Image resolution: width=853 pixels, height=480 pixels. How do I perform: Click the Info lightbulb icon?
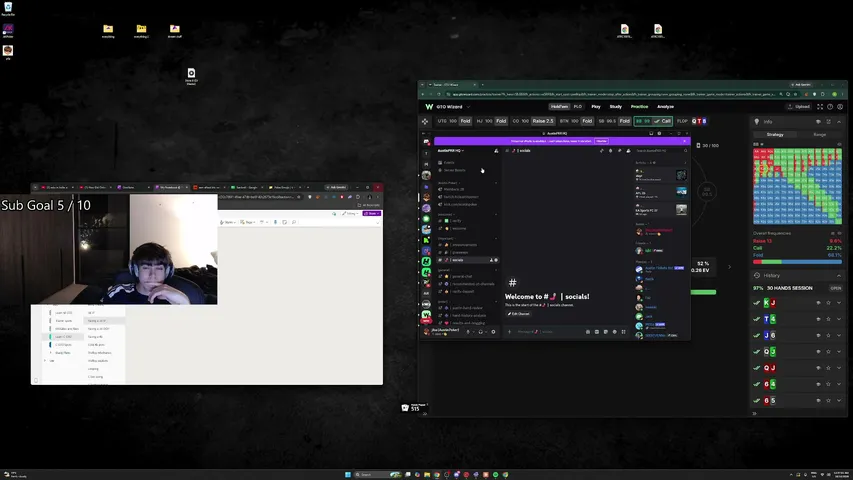coord(757,121)
